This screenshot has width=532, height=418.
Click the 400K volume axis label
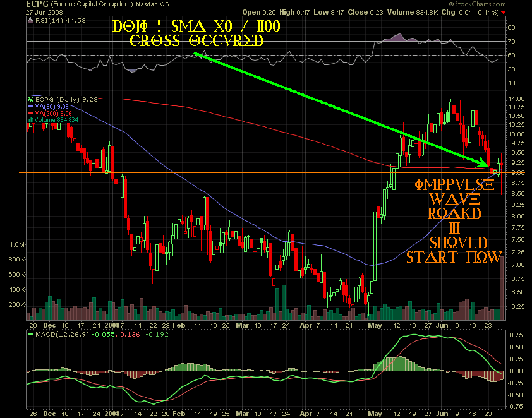tap(16, 290)
